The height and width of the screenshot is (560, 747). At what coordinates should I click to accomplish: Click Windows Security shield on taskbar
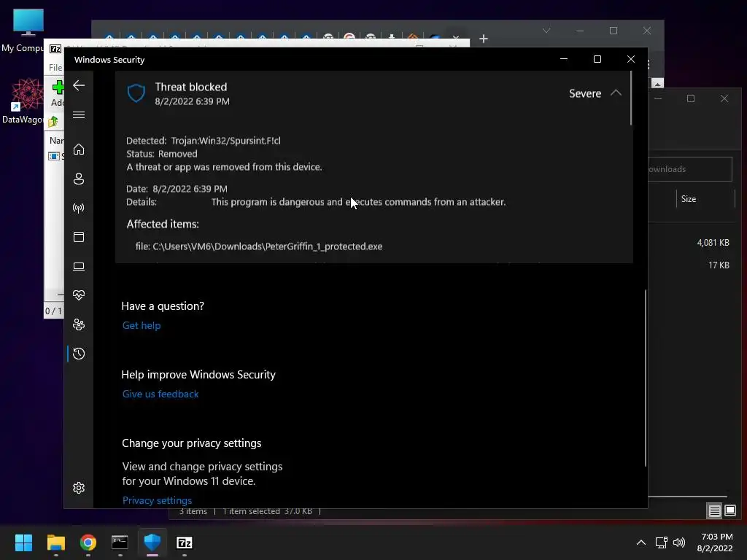click(x=152, y=542)
